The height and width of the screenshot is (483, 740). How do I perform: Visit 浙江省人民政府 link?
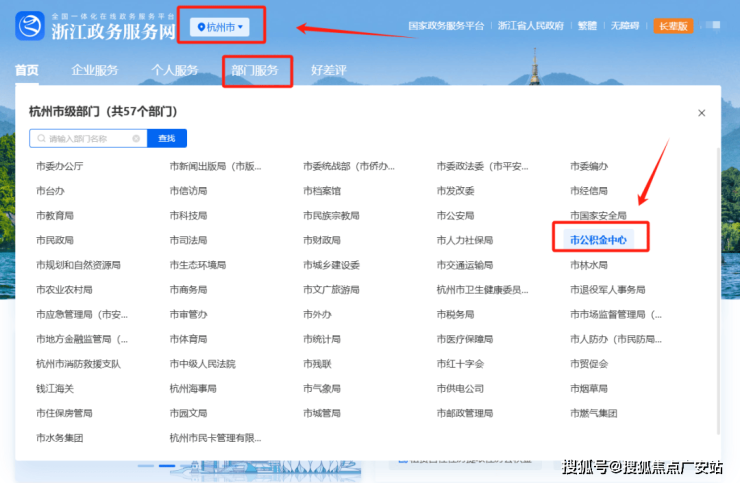click(x=530, y=26)
